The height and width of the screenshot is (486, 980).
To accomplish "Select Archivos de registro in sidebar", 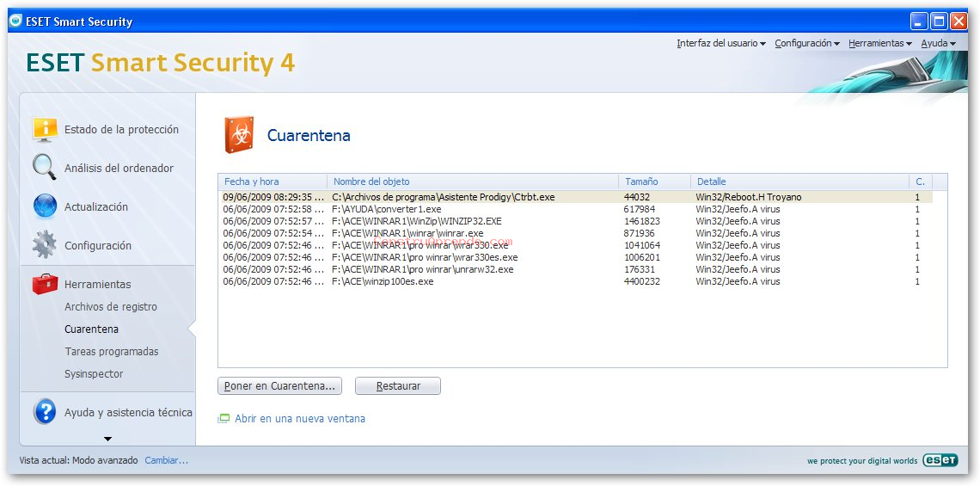I will point(111,306).
